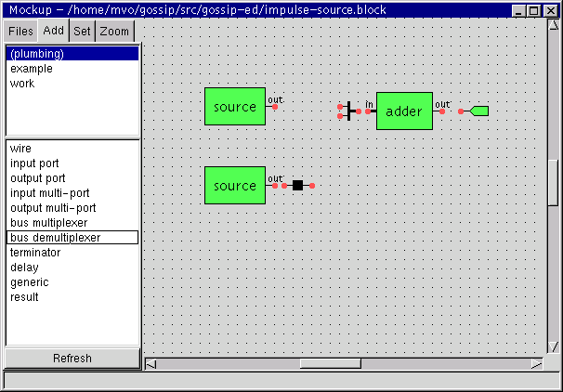
Task: Choose output port from the list
Action: coord(72,178)
